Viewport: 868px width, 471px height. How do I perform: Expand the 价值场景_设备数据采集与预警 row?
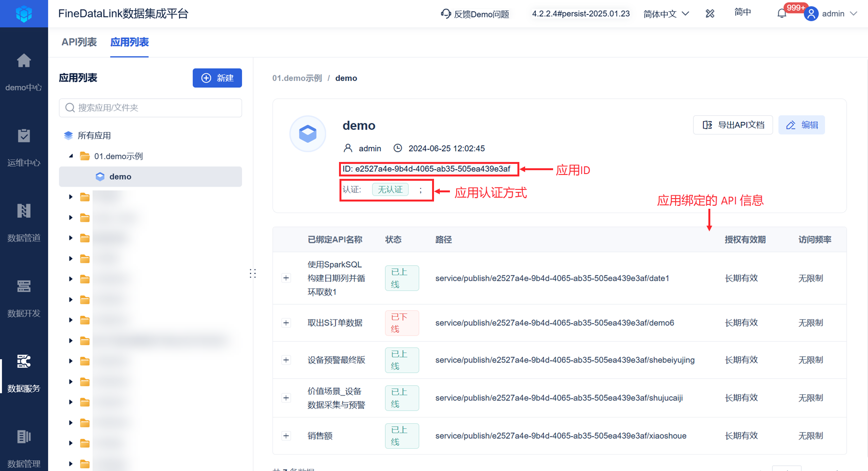pyautogui.click(x=286, y=398)
